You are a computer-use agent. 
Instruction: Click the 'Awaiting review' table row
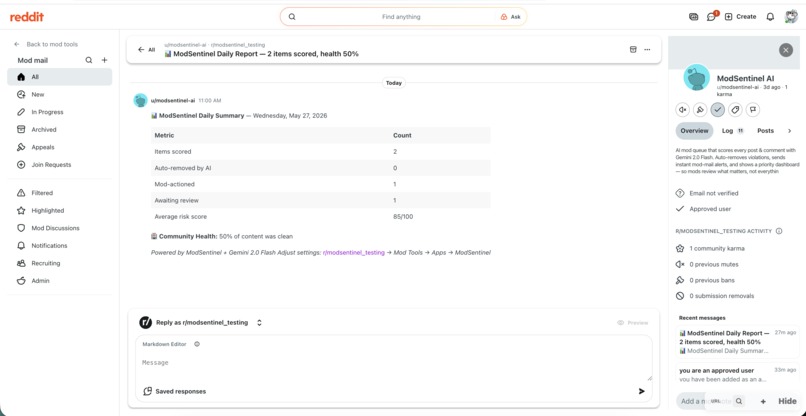321,201
